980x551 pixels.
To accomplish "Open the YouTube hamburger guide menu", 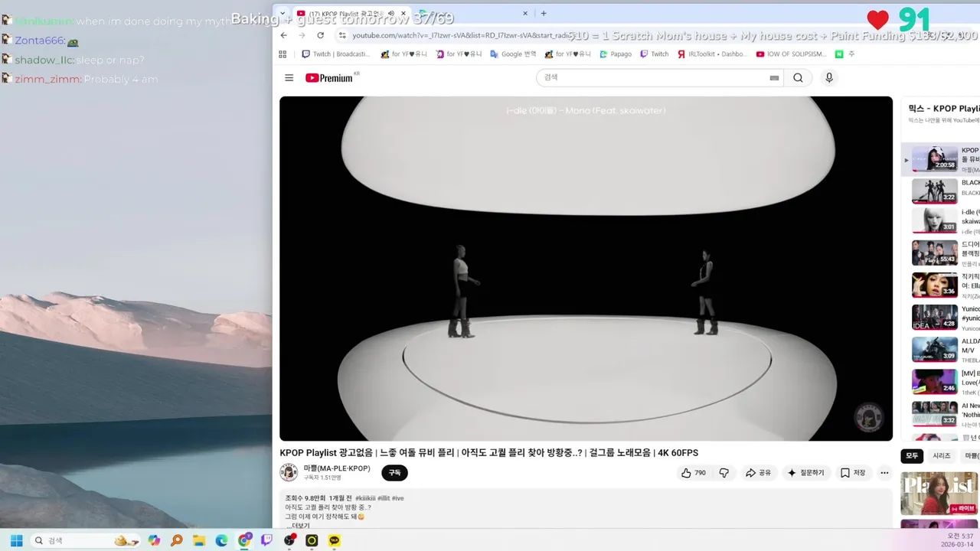I will (289, 77).
